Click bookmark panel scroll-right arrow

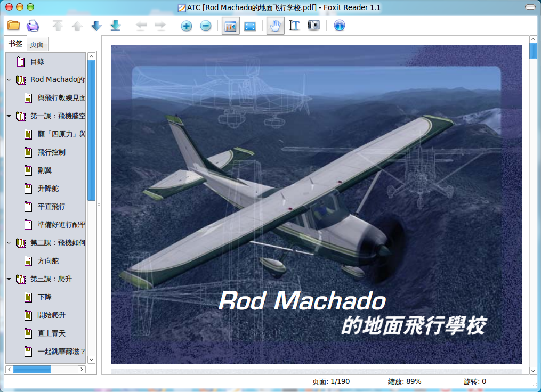[x=82, y=369]
